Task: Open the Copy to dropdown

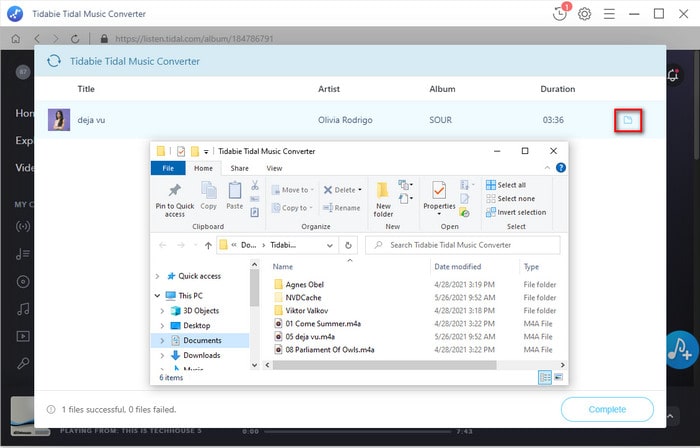Action: [x=292, y=207]
